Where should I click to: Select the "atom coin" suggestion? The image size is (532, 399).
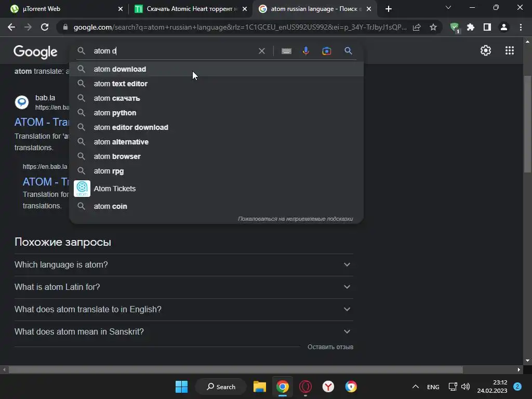(216, 206)
